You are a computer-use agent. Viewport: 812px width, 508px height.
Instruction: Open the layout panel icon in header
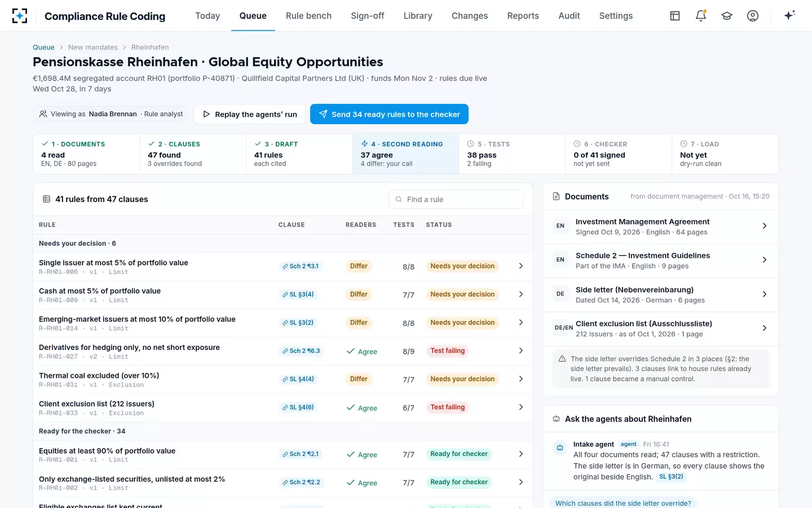click(x=675, y=16)
